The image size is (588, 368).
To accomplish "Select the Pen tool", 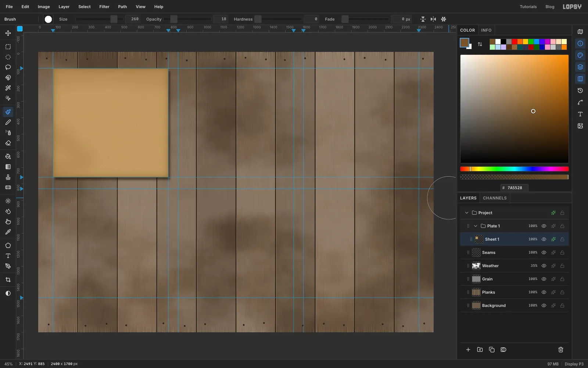I will [8, 266].
